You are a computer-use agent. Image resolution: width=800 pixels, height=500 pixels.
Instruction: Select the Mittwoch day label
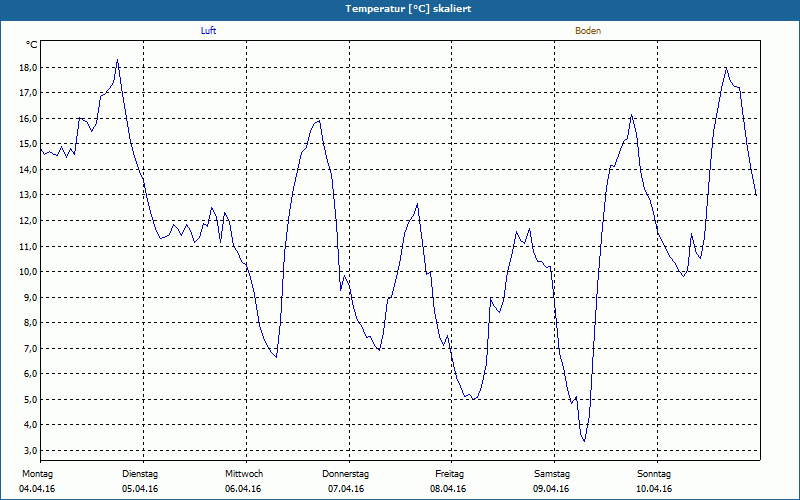[x=244, y=474]
